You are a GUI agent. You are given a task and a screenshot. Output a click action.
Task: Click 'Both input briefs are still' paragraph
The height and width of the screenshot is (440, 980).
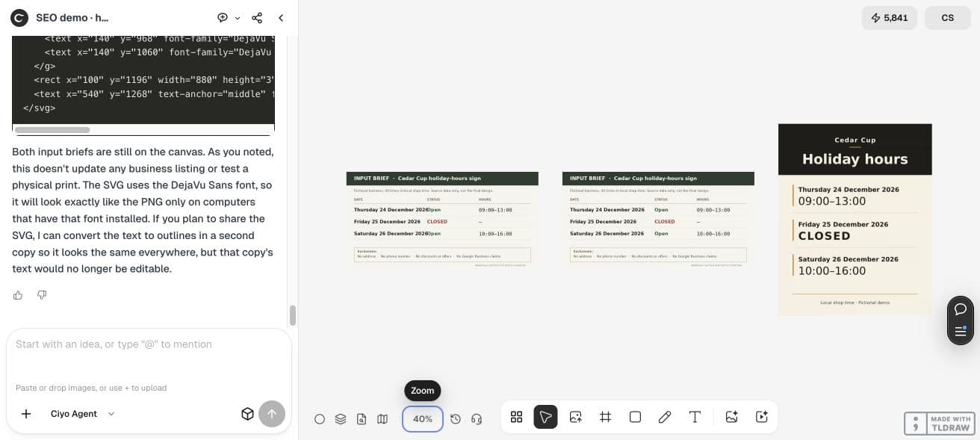pos(143,210)
